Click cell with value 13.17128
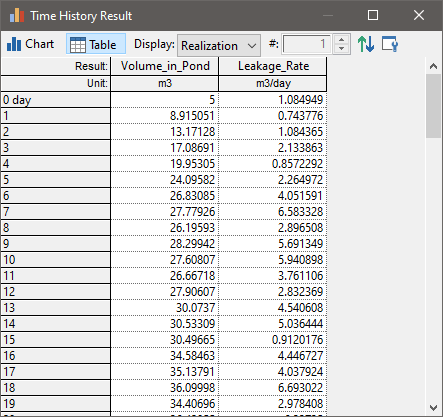This screenshot has width=443, height=417. pos(165,132)
